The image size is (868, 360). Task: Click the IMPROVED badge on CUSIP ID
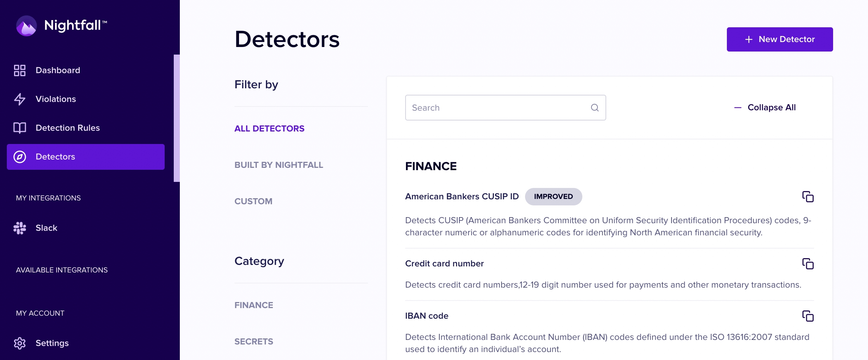pyautogui.click(x=554, y=197)
